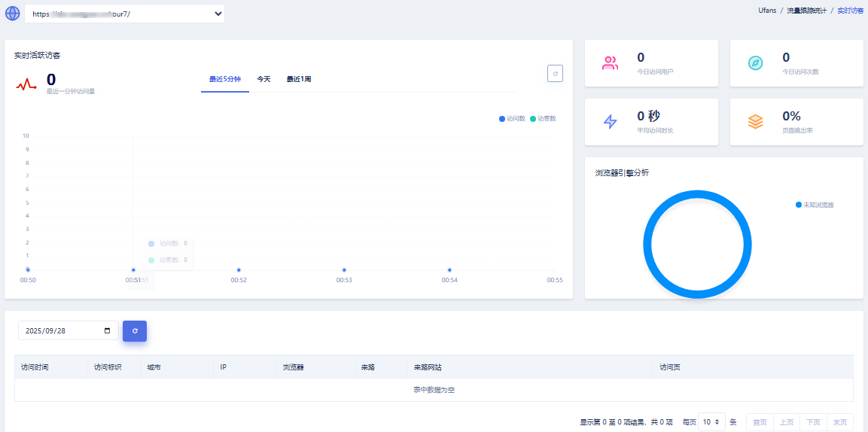
Task: Go to the Ufans breadcrumb link
Action: [767, 11]
